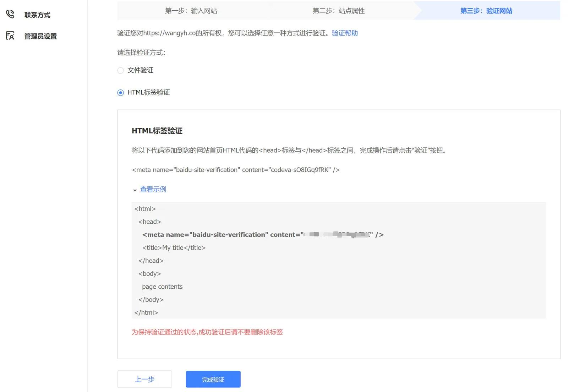This screenshot has width=568, height=392.
Task: Select the 第三步：验证网站 step tab
Action: (x=486, y=11)
